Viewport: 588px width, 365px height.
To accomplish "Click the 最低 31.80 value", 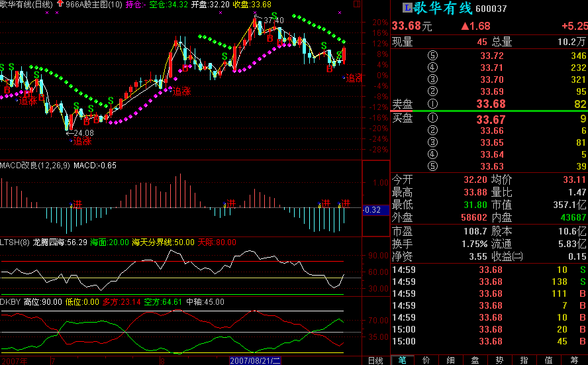I will 475,205.
